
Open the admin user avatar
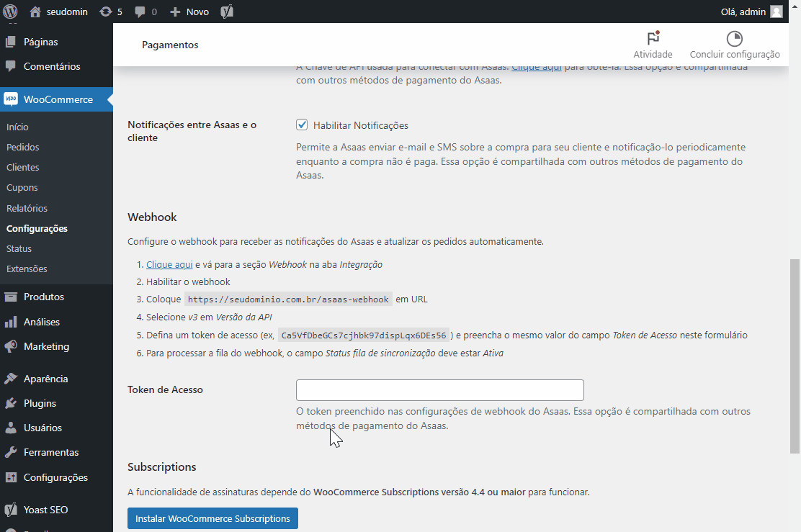click(777, 12)
